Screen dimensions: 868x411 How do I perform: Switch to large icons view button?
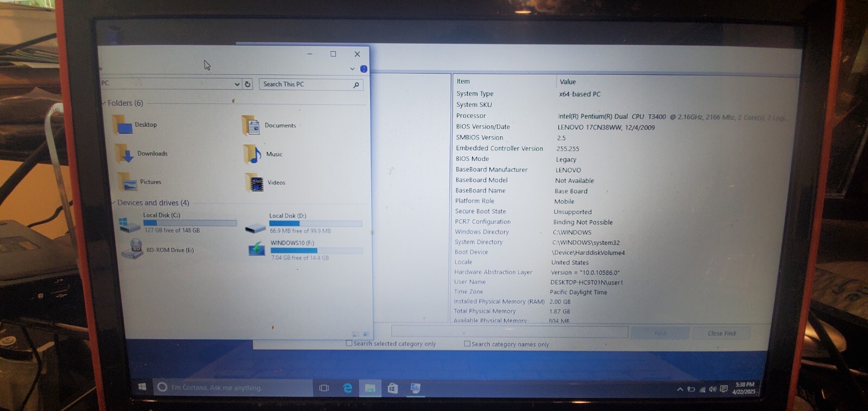[366, 335]
